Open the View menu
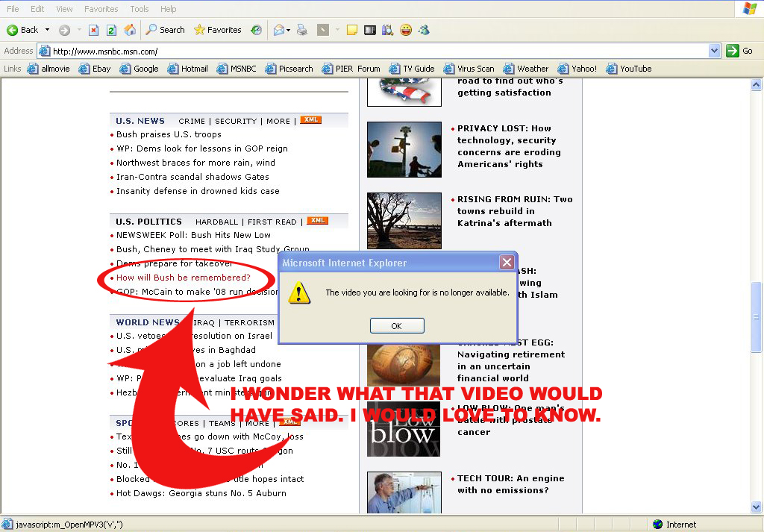This screenshot has height=532, width=764. [x=64, y=9]
